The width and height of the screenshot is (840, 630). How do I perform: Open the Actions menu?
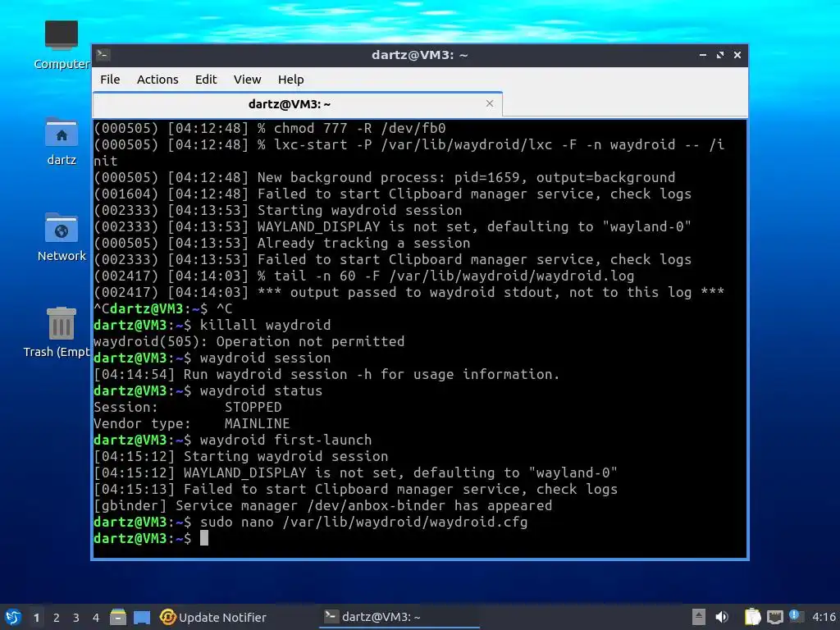[157, 80]
